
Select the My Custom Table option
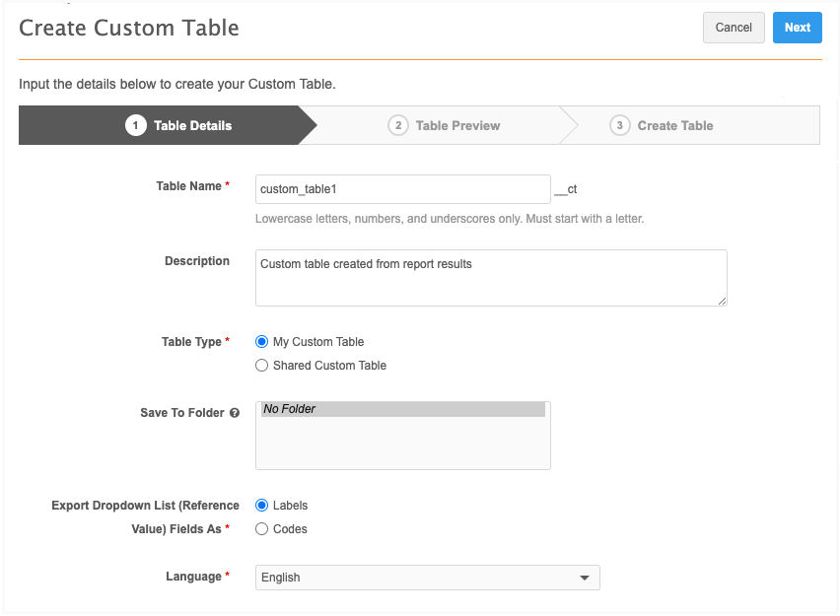tap(261, 342)
